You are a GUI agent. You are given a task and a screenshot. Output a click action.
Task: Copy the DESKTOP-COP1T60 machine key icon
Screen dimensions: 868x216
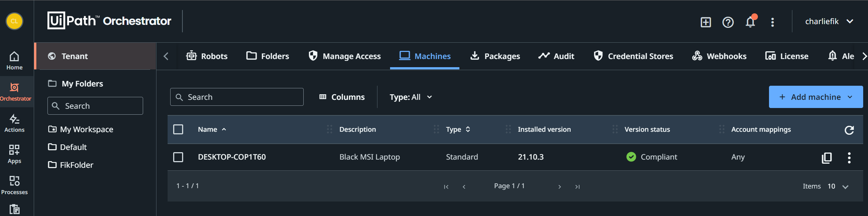coord(826,158)
